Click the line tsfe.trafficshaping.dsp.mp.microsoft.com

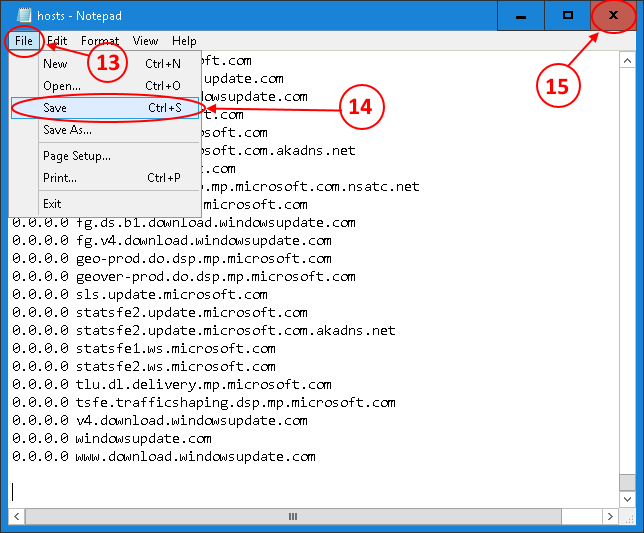coord(204,403)
